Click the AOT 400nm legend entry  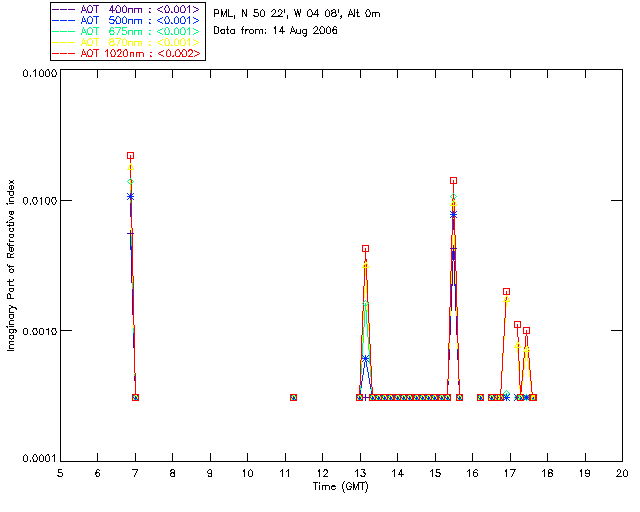pos(127,9)
